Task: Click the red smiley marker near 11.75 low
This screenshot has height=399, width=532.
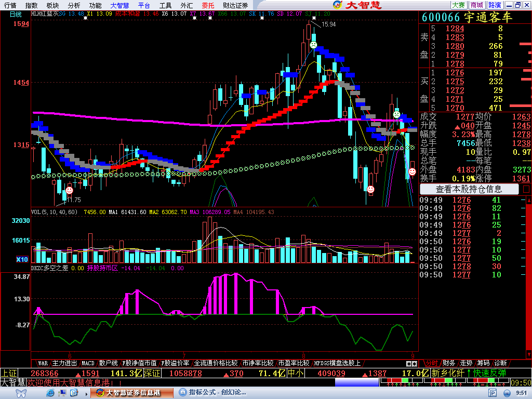Action: click(x=69, y=190)
